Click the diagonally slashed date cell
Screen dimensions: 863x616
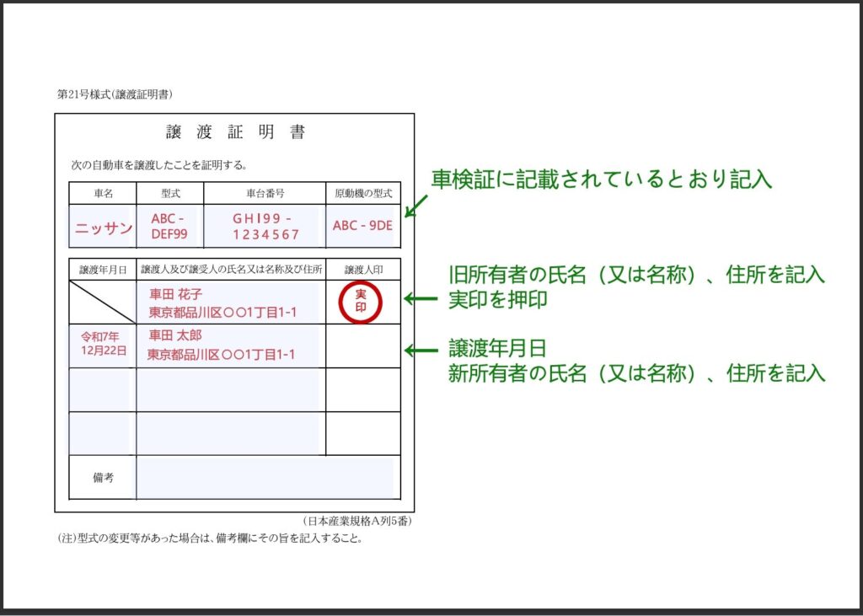(x=102, y=303)
